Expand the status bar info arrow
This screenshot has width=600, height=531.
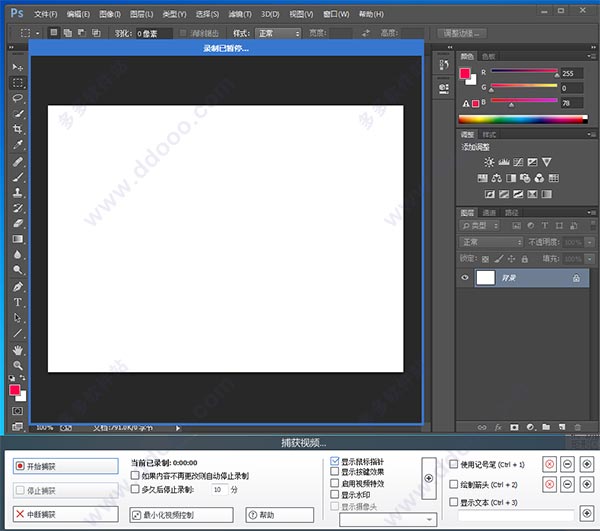tap(178, 428)
